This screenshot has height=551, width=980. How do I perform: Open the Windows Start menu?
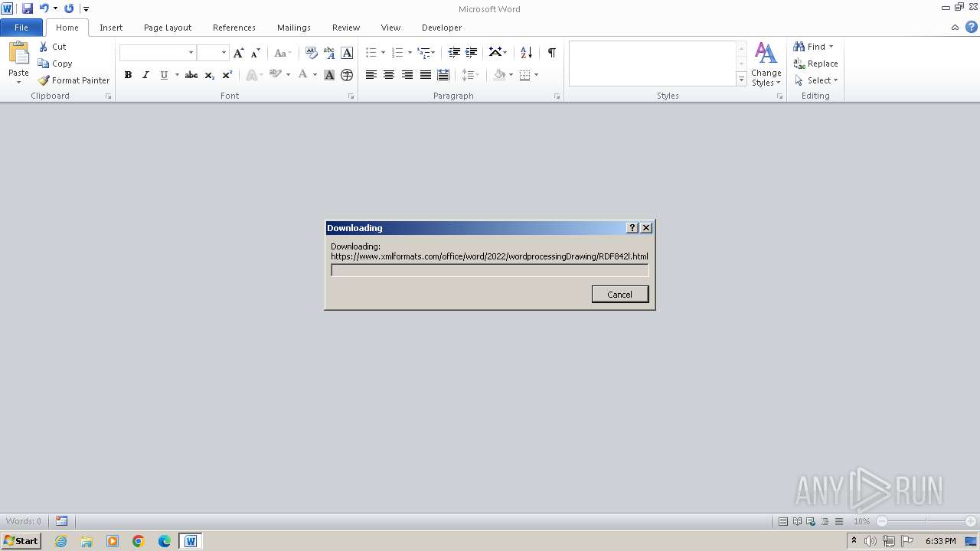tap(21, 541)
